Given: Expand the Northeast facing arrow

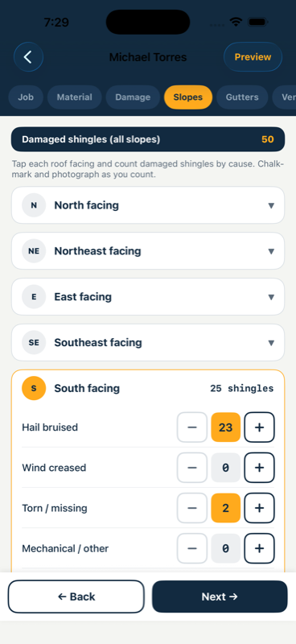Looking at the screenshot, I should [x=271, y=251].
